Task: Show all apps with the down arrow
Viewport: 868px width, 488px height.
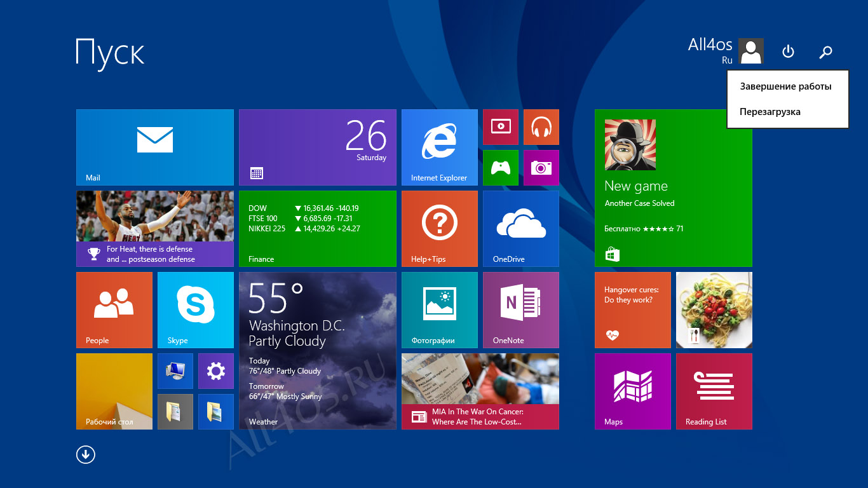Action: (86, 454)
